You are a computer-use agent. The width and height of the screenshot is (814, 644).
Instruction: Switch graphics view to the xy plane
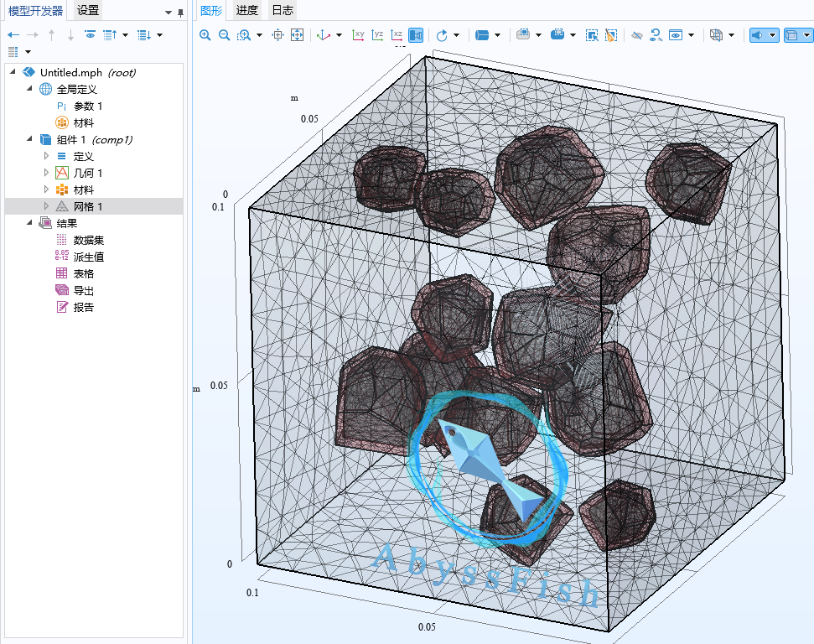tap(359, 35)
